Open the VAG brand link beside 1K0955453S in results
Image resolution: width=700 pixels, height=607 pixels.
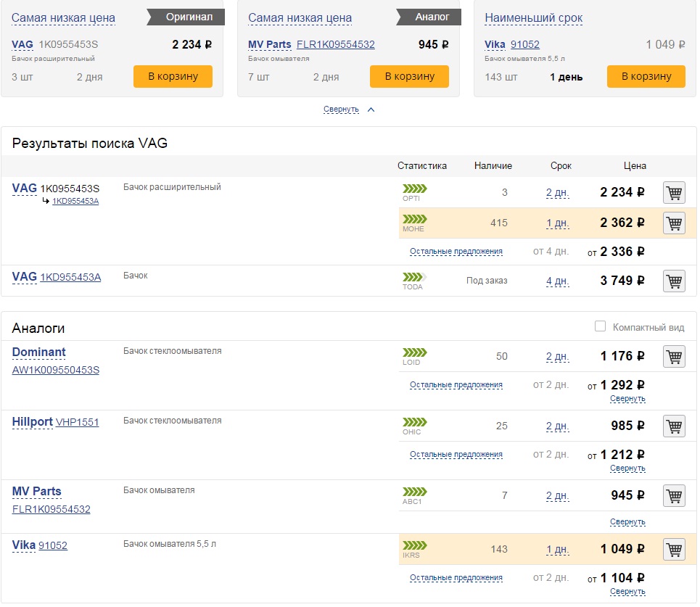click(25, 189)
